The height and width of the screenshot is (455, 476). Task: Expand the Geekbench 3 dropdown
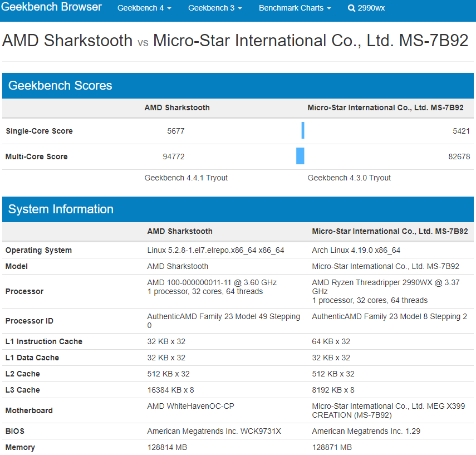(x=214, y=8)
